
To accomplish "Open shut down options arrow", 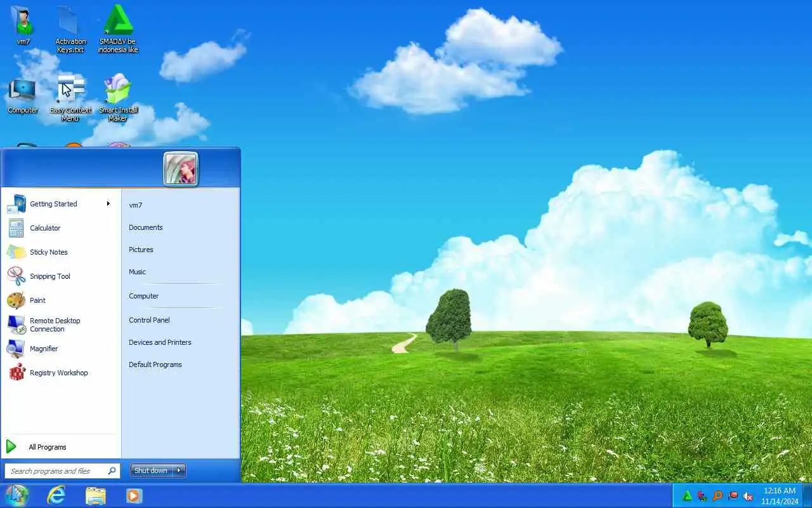I will tap(180, 471).
